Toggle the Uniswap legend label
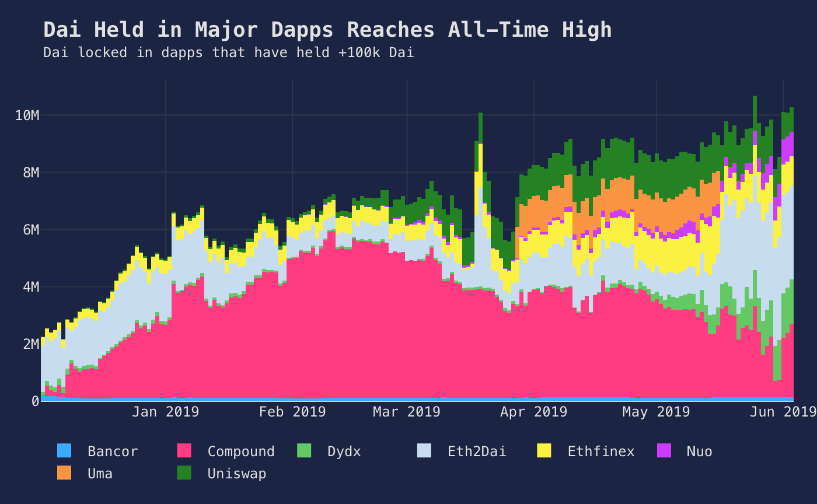 pos(237,474)
